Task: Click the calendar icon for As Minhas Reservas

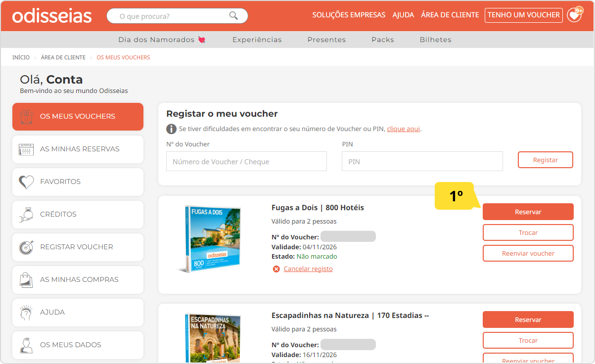Action: coord(26,149)
